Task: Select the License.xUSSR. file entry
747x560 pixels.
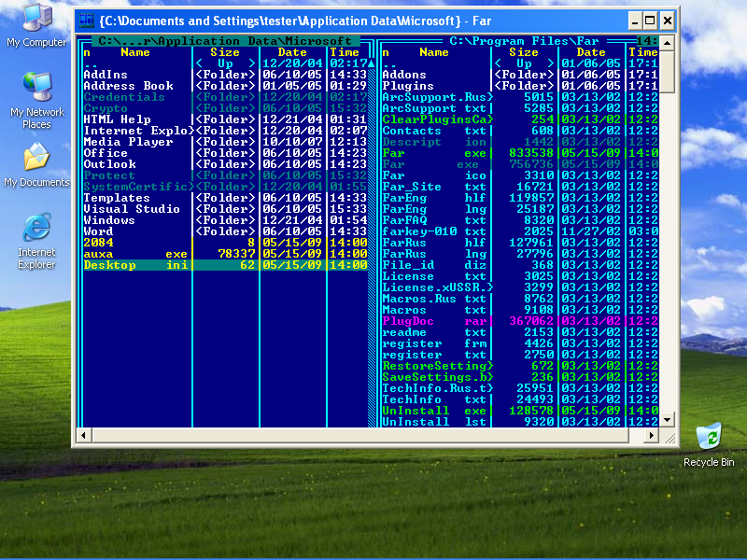Action: [520, 287]
